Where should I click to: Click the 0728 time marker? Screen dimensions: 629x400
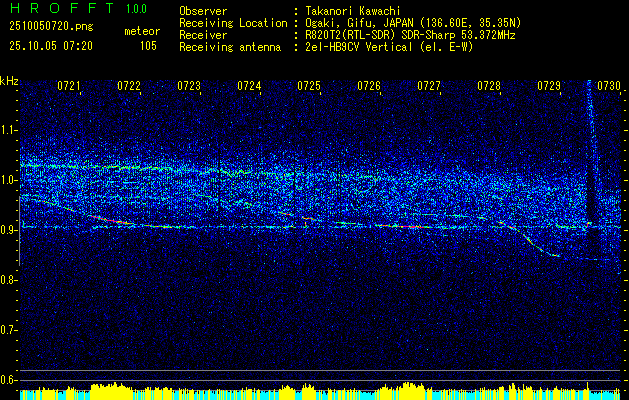489,86
